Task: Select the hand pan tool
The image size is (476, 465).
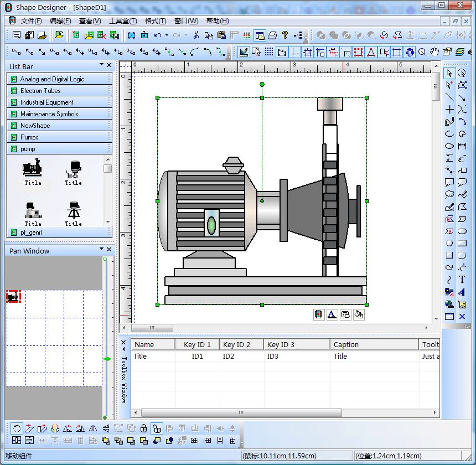Action: tap(434, 52)
